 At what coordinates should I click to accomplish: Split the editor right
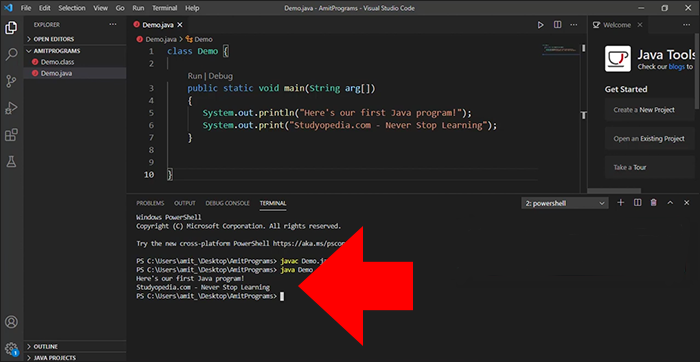pyautogui.click(x=558, y=25)
